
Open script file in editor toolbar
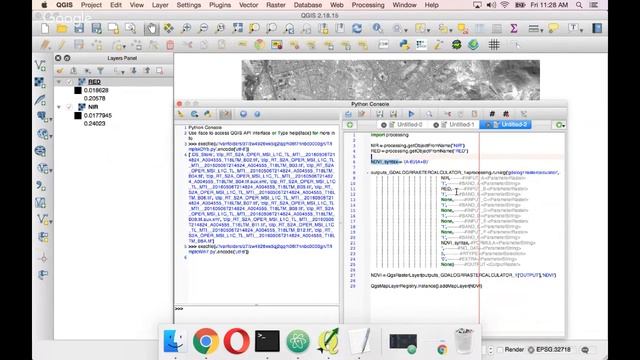(x=348, y=114)
